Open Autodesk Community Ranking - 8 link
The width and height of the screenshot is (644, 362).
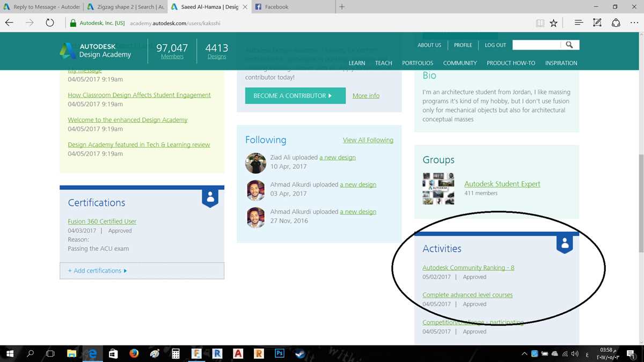click(x=469, y=268)
